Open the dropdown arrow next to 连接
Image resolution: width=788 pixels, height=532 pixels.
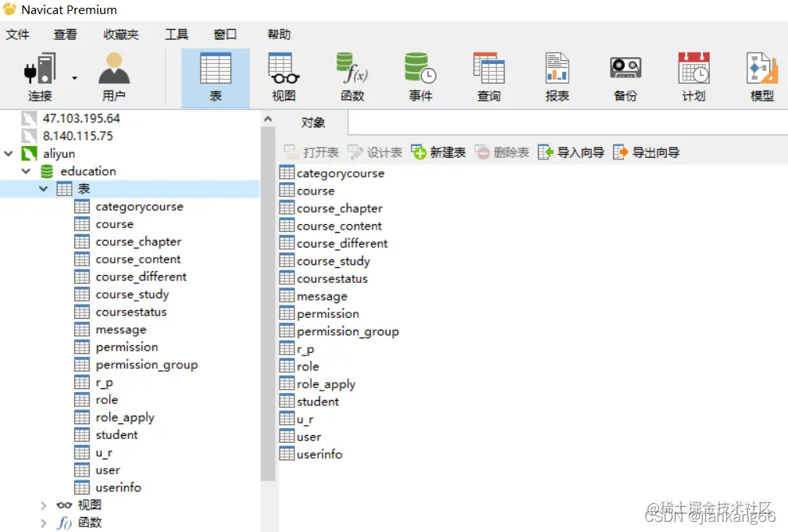pyautogui.click(x=74, y=78)
